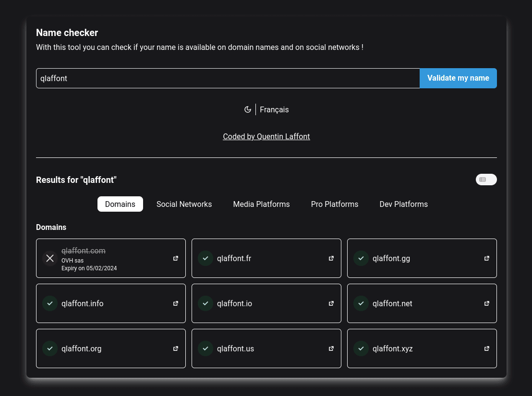
Task: Open external link icon for qlaffont.io
Action: coord(331,303)
